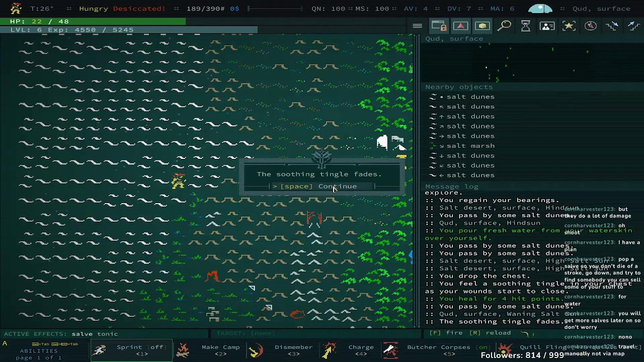The image size is (644, 362).
Task: Toggle the Butcher Corpses ability
Action: coord(437,350)
